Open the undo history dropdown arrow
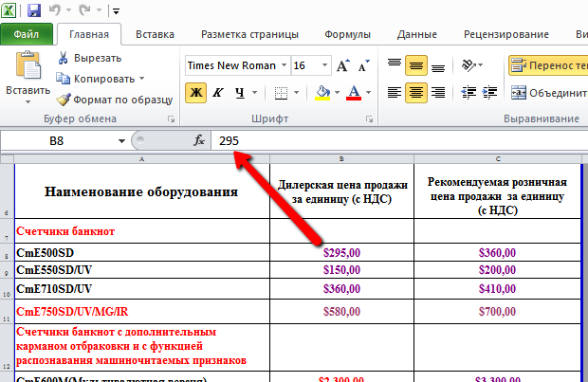 [68, 10]
